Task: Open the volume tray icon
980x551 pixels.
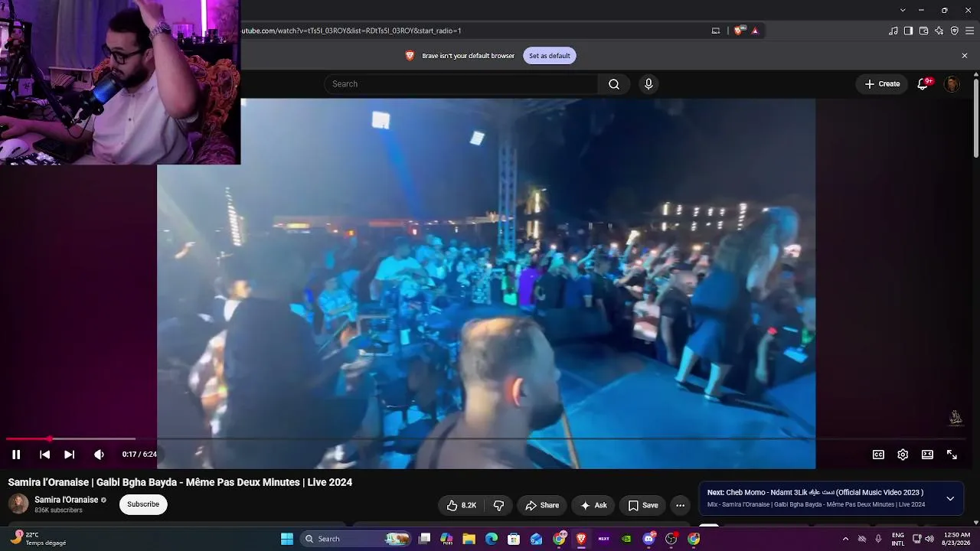Action: click(x=929, y=539)
